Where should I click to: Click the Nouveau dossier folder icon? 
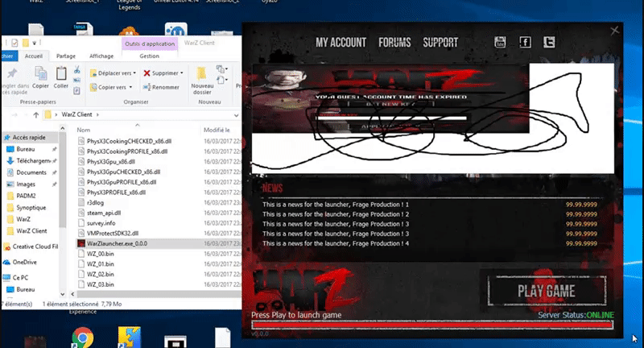[x=201, y=73]
